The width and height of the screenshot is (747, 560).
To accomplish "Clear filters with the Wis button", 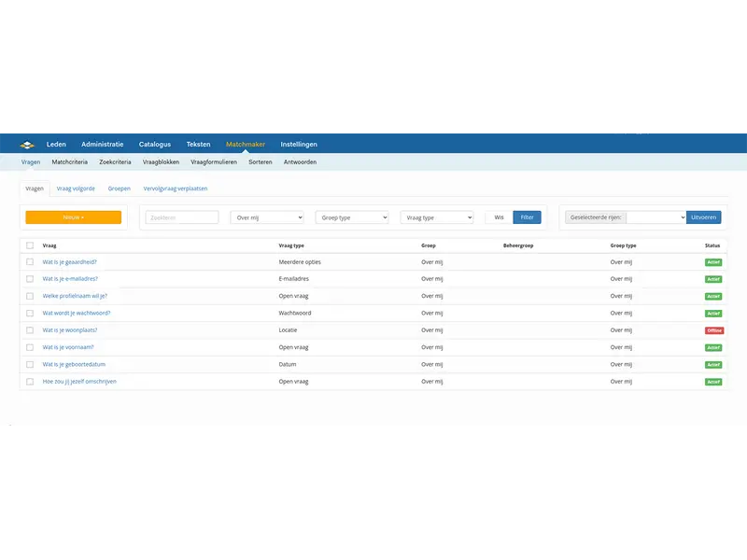I will coord(499,217).
